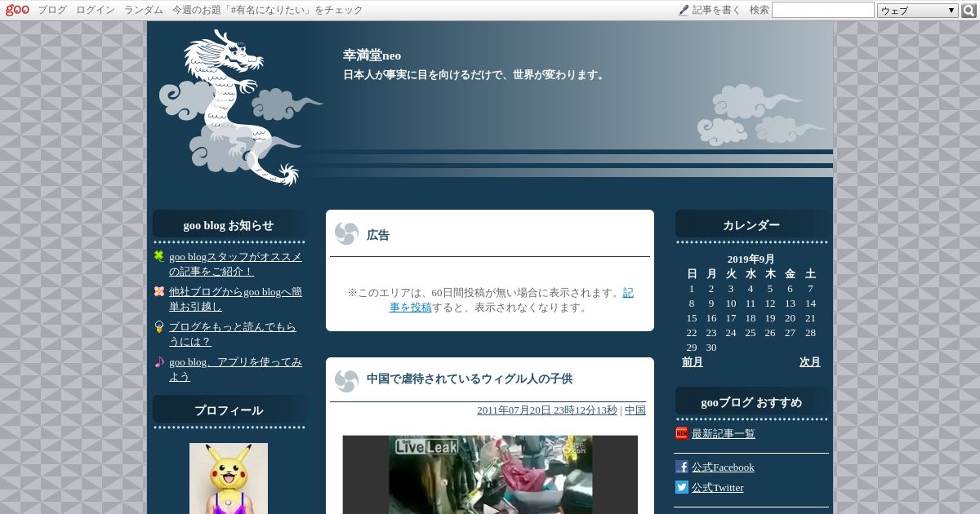Click the goo blog お知らせ heading
Screen dimensions: 980x514
tap(229, 225)
